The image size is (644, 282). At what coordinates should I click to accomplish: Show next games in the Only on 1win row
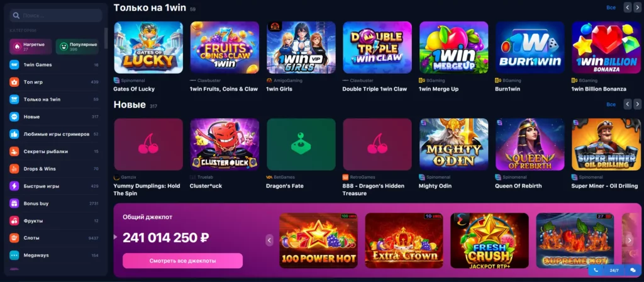click(637, 7)
